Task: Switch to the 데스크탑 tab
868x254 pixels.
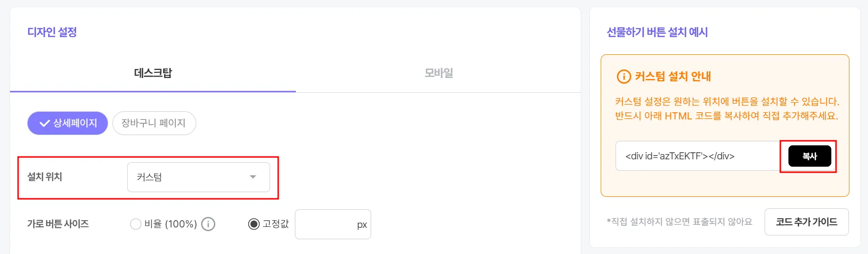Action: coord(153,73)
